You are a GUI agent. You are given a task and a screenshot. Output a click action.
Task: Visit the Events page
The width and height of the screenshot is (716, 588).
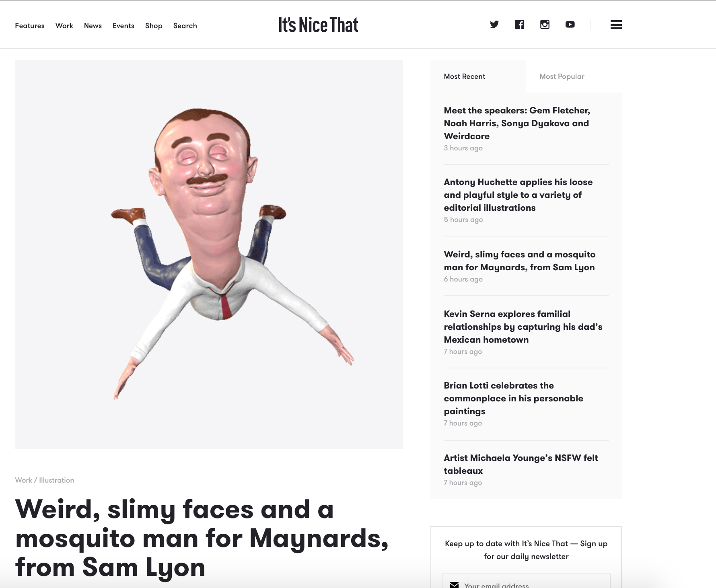pos(123,26)
